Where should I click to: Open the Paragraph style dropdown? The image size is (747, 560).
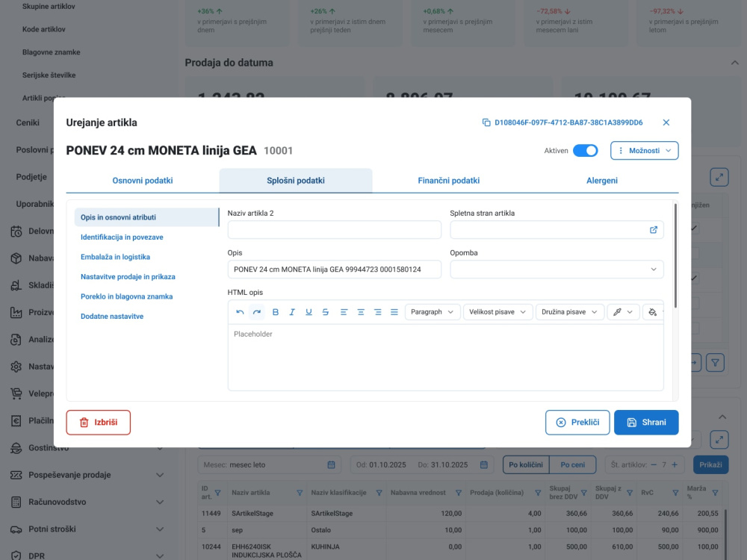pos(432,312)
